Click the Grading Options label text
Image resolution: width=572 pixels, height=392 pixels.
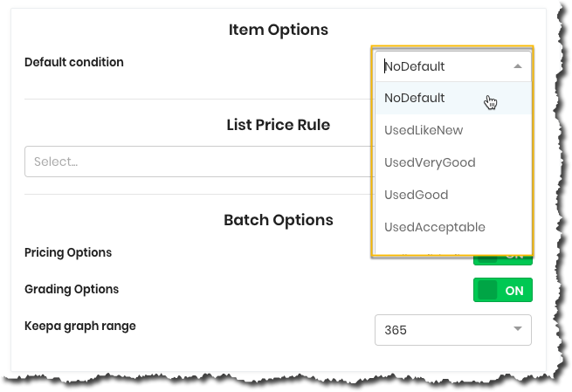pyautogui.click(x=72, y=290)
